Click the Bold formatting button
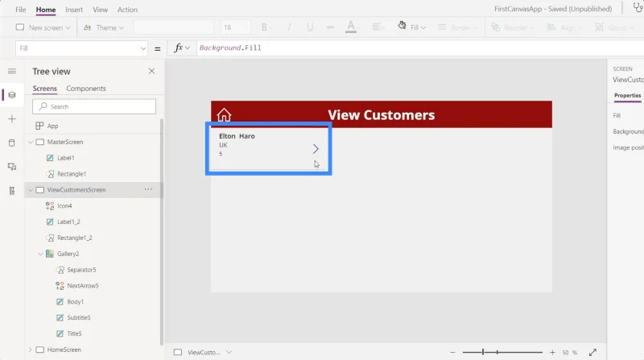This screenshot has width=644, height=360. [x=264, y=27]
